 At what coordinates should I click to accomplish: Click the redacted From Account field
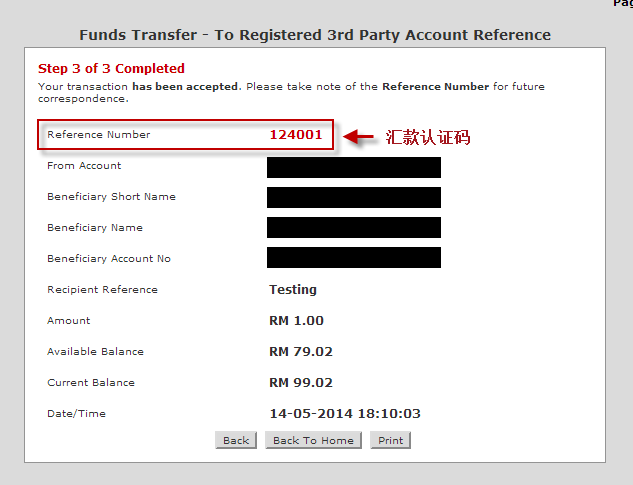[x=354, y=167]
